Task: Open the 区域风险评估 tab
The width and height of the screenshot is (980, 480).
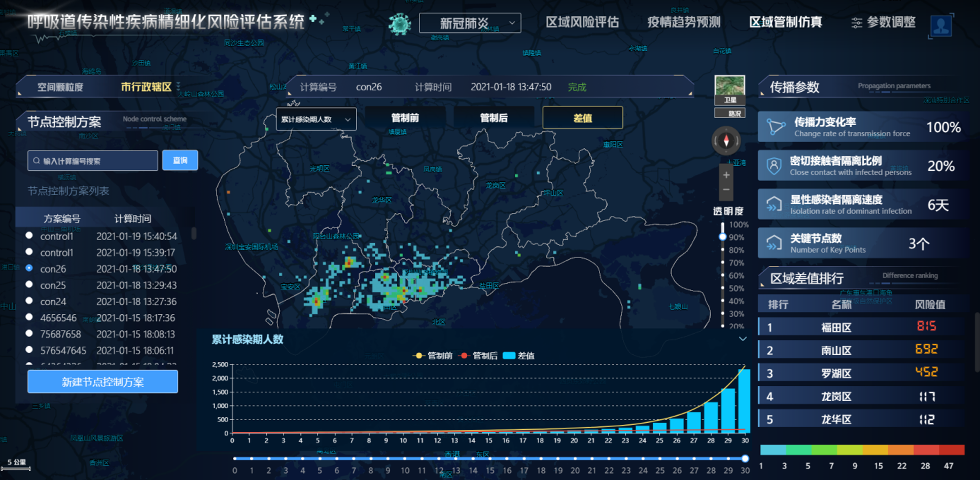Action: [x=582, y=22]
